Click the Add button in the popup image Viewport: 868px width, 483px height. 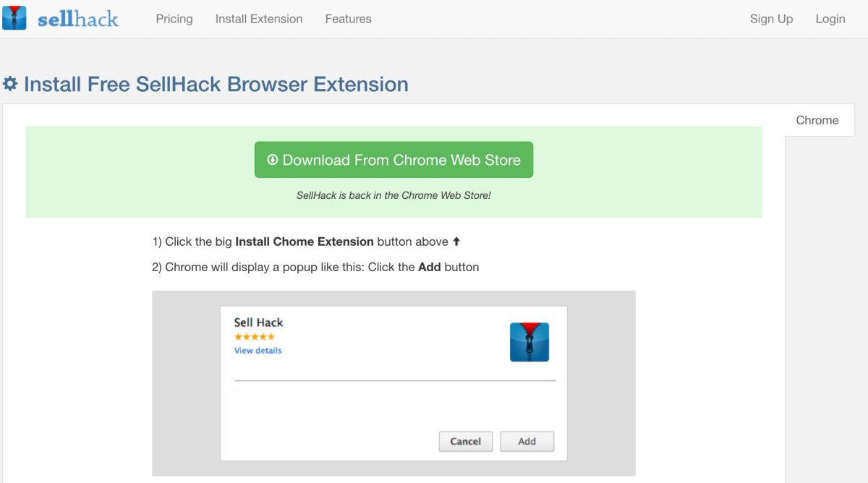(527, 441)
